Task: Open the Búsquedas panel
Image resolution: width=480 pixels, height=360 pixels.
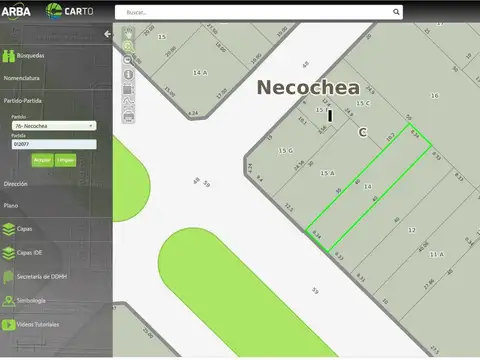Action: [31, 56]
